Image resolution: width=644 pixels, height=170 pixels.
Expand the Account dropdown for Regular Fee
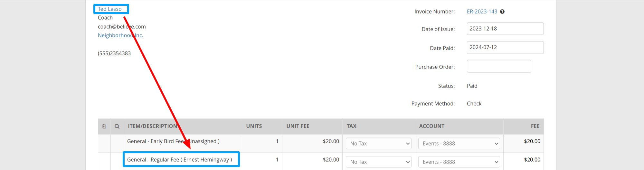[459, 162]
